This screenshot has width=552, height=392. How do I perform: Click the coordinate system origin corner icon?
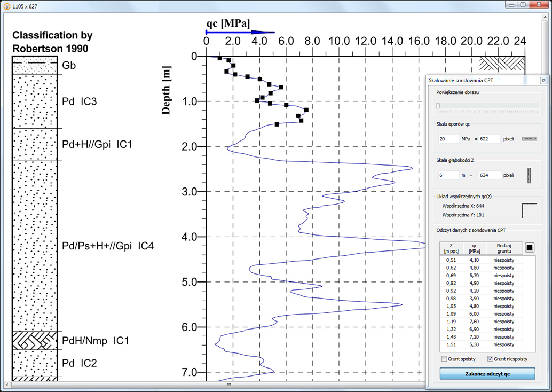[x=530, y=210]
